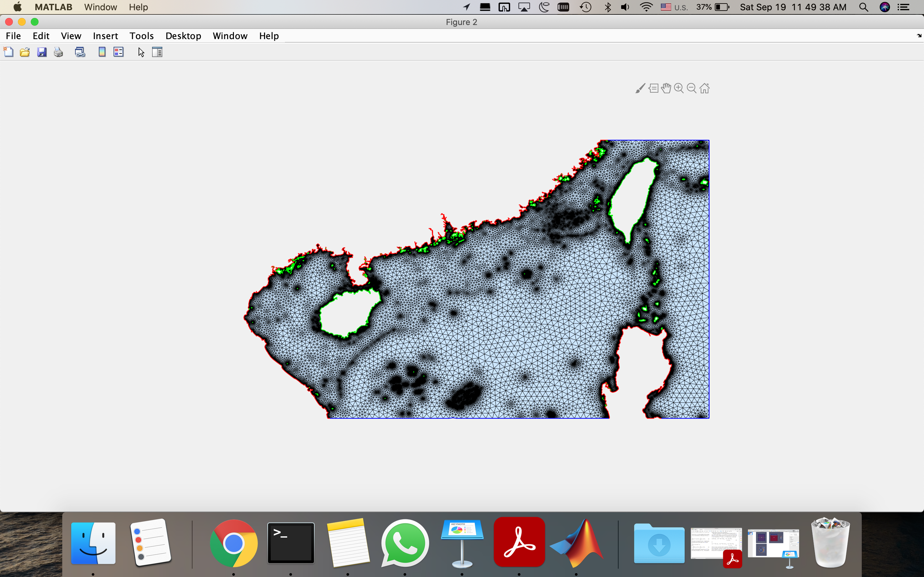
Task: Enable the Brush data tool
Action: click(640, 88)
